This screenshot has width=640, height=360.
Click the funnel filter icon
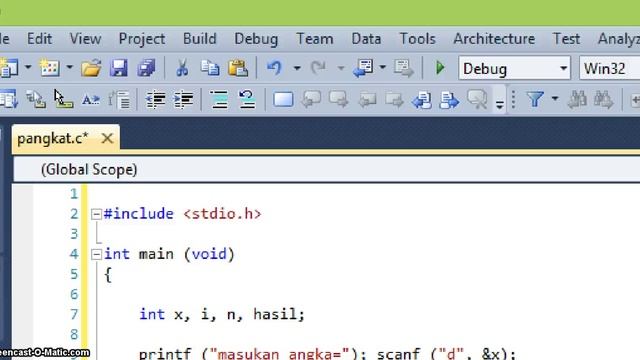[x=535, y=99]
